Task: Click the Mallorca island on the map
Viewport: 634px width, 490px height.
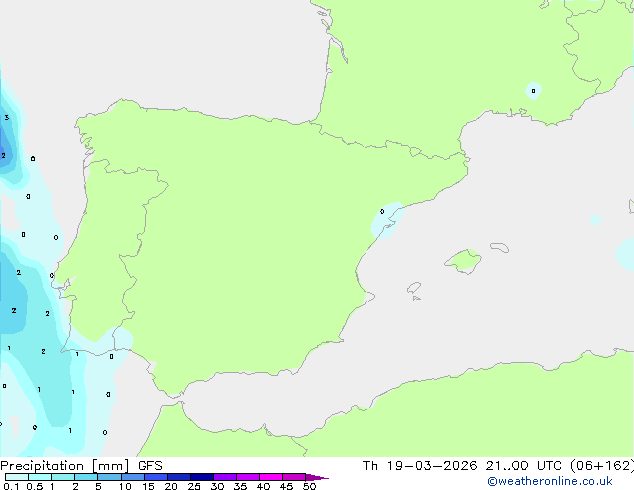Action: point(463,261)
